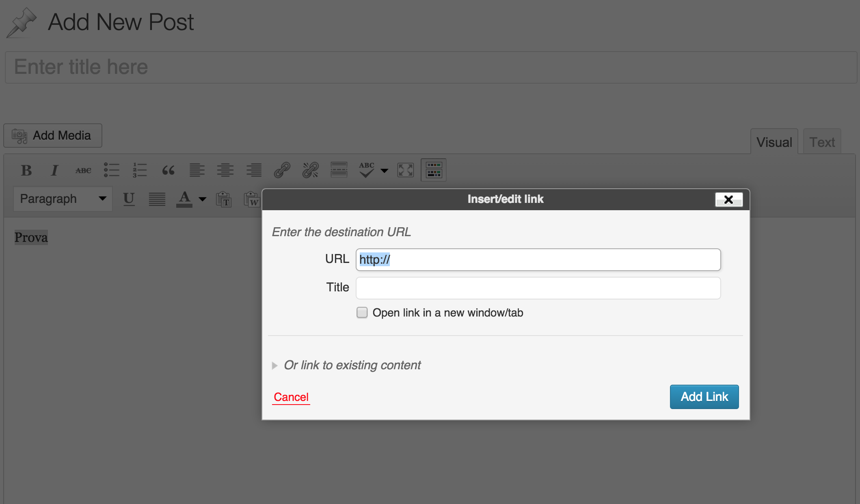This screenshot has width=860, height=504.
Task: Insert the More tag
Action: coord(339,170)
